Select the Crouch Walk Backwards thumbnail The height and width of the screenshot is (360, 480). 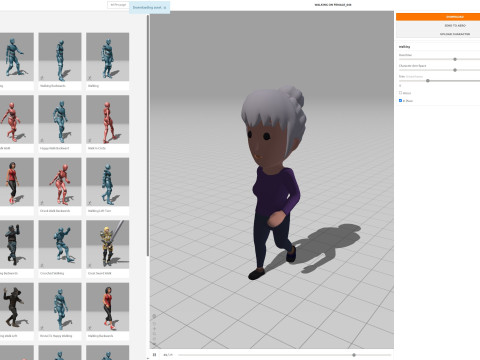tap(60, 182)
